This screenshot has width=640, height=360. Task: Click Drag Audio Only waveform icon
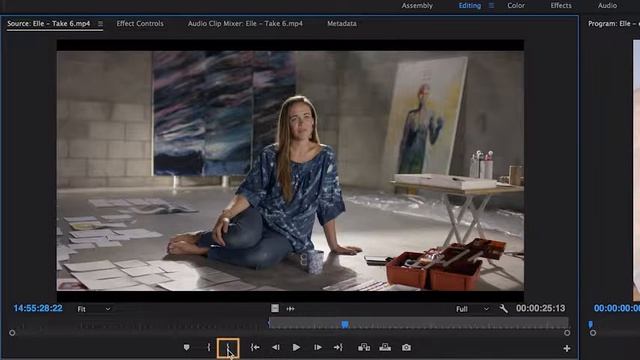[290, 309]
